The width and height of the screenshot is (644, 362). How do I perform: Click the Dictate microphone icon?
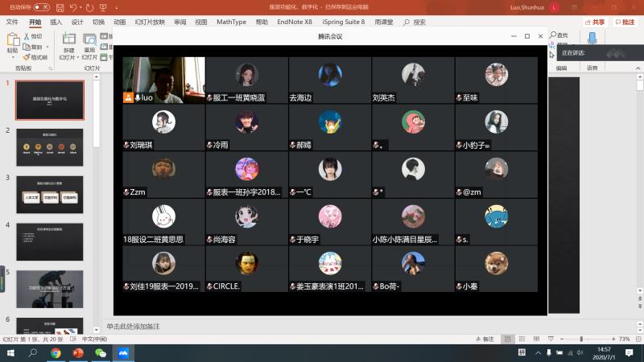click(592, 39)
